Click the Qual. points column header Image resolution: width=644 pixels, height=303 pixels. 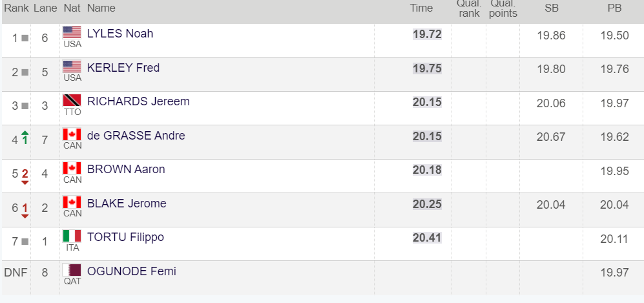[x=503, y=8]
